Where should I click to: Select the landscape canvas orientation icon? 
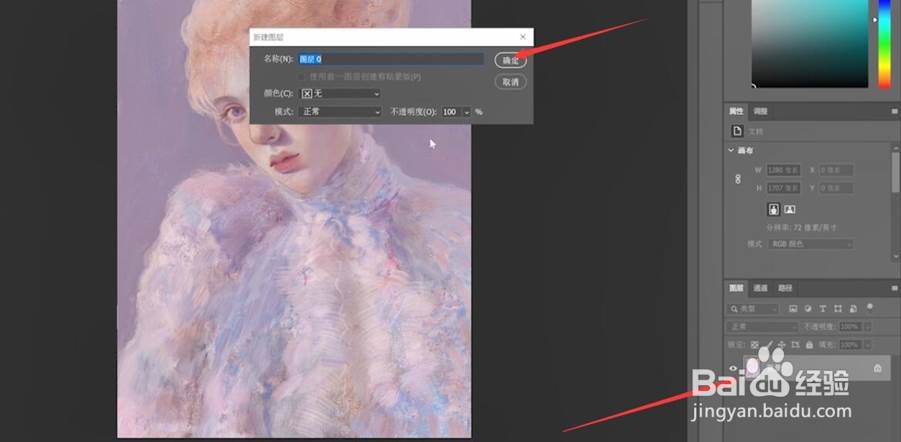point(790,209)
